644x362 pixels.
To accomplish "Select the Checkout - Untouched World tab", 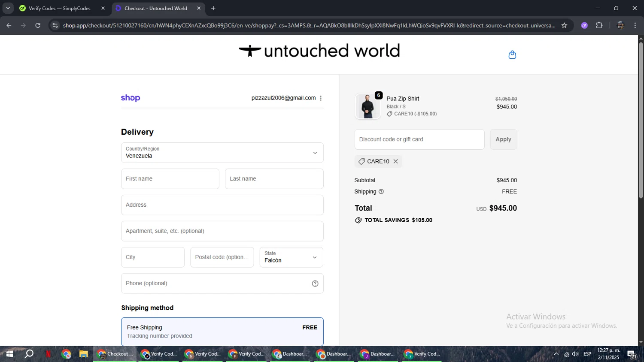I will tap(155, 8).
